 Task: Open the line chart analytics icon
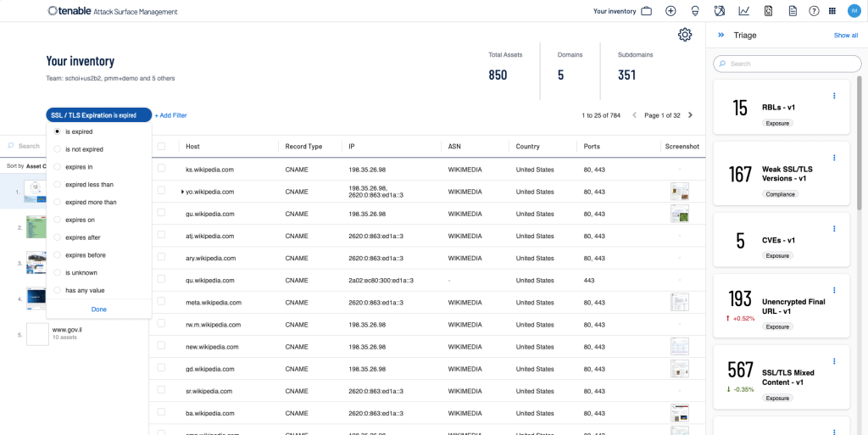click(744, 11)
